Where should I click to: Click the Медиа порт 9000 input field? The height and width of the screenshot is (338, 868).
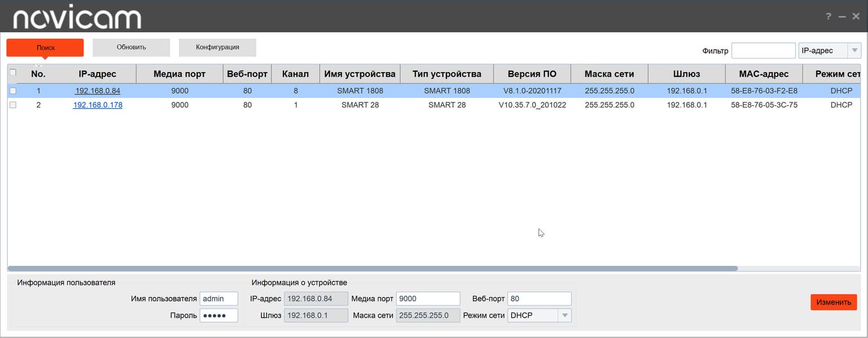tap(428, 299)
